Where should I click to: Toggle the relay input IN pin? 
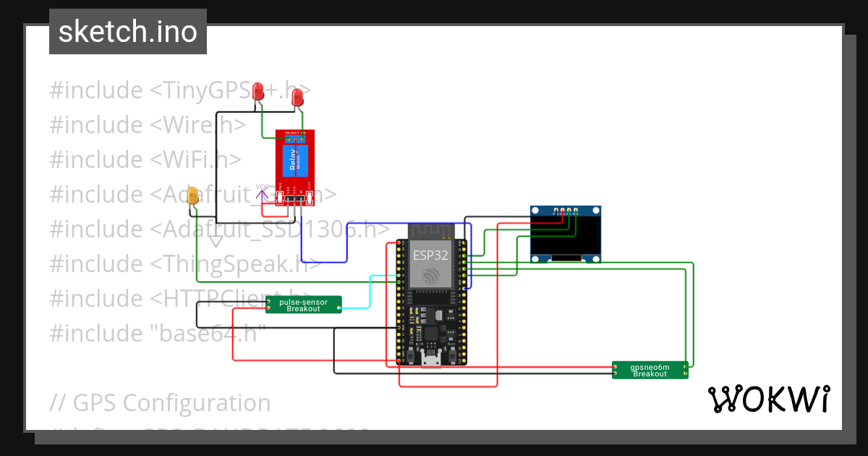tap(302, 198)
